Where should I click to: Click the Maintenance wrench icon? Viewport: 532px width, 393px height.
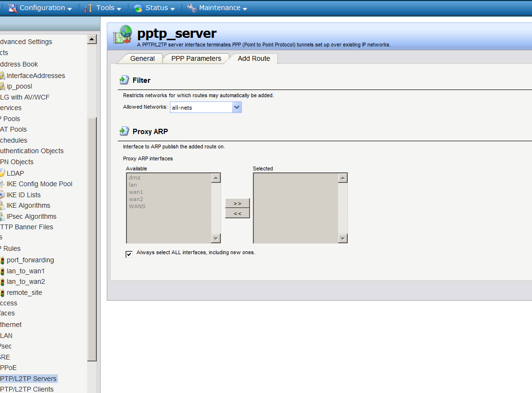pyautogui.click(x=192, y=8)
